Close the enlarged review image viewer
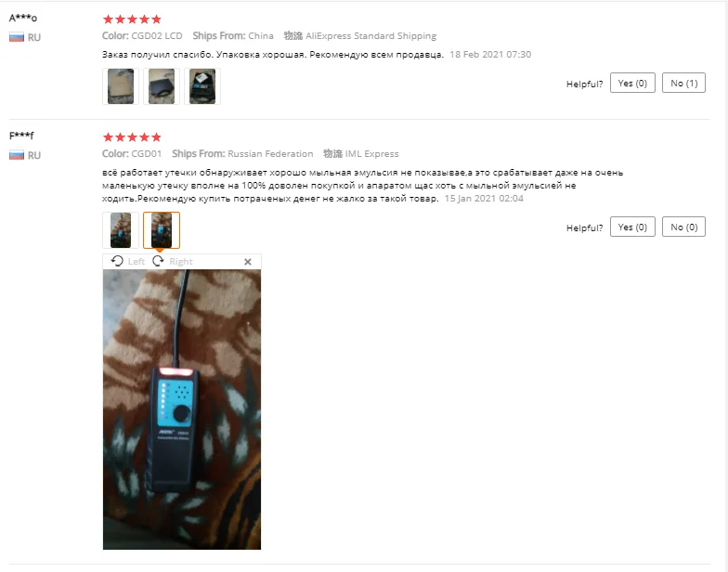This screenshot has height=572, width=728. pyautogui.click(x=248, y=262)
